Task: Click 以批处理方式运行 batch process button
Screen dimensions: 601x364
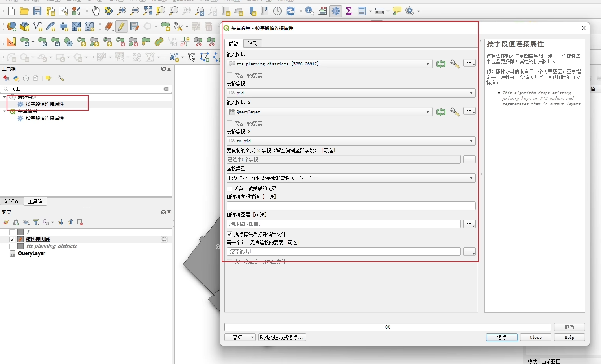Action: [x=282, y=337]
